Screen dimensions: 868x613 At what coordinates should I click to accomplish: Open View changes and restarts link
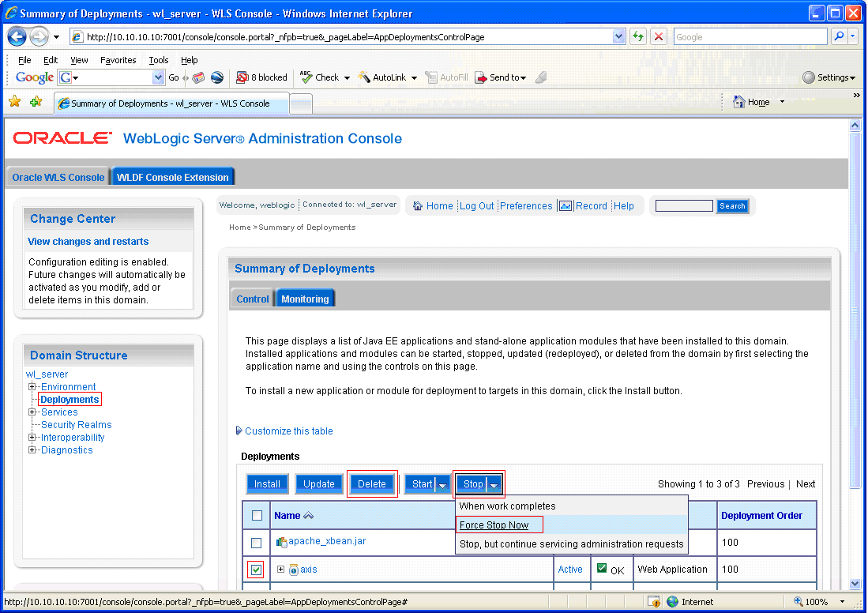88,242
